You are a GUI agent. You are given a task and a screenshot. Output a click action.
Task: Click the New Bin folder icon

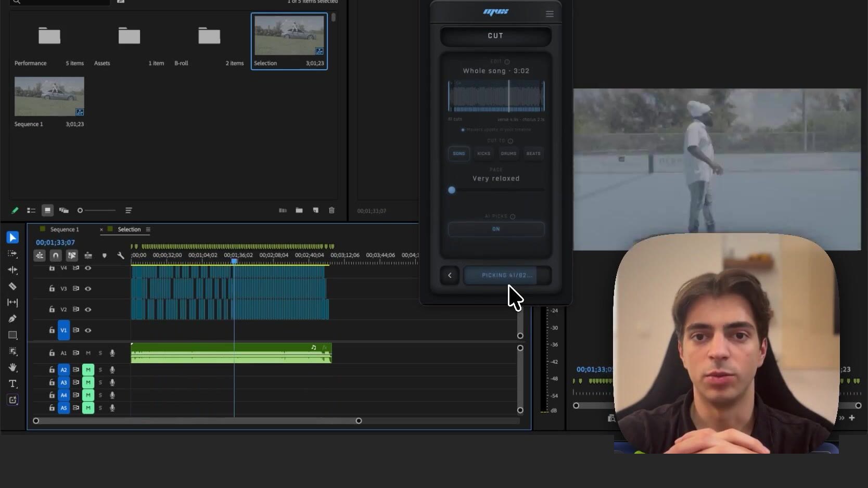tap(299, 210)
